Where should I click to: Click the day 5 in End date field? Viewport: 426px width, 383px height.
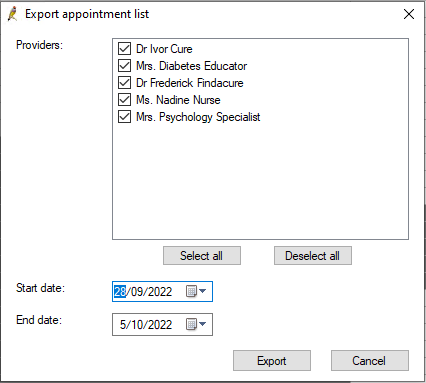pos(123,324)
